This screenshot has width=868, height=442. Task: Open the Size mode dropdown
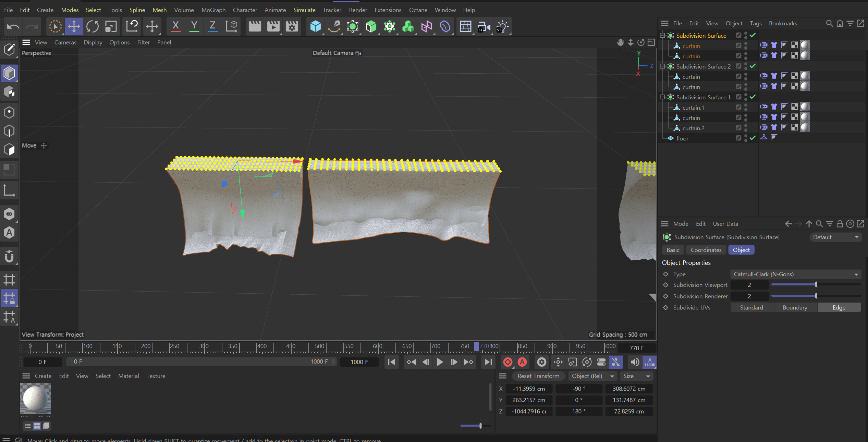click(x=636, y=376)
